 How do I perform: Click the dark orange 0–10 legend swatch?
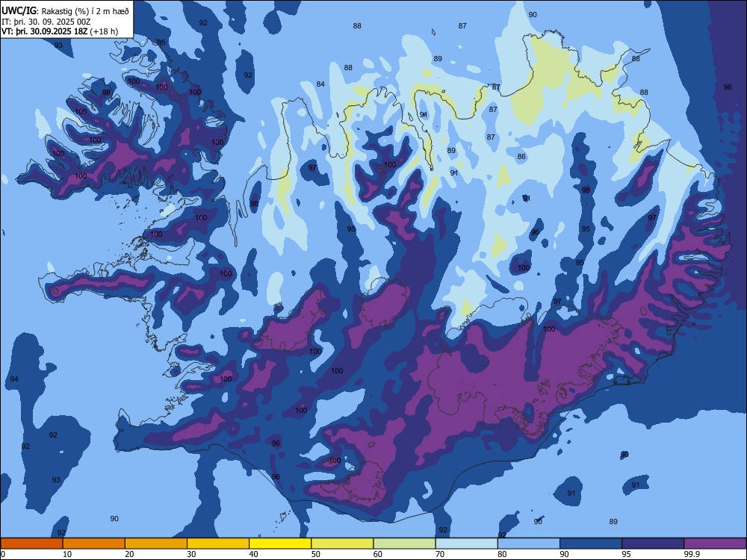[31, 544]
